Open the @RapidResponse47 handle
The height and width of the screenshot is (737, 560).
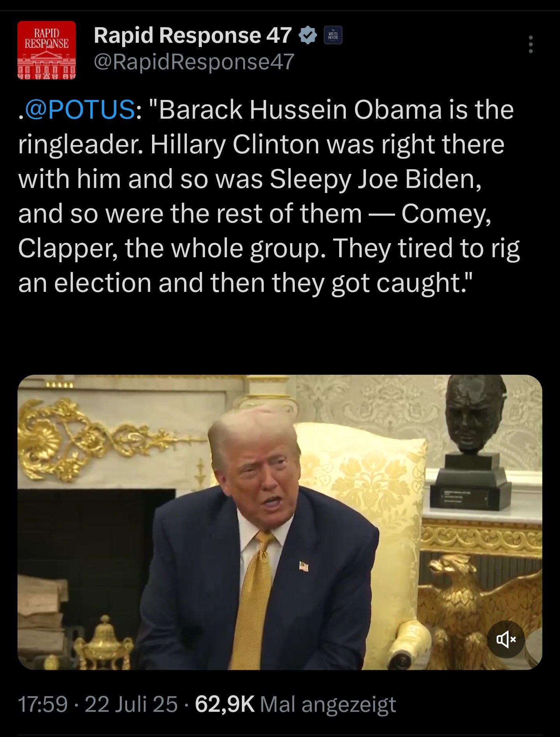pyautogui.click(x=194, y=62)
